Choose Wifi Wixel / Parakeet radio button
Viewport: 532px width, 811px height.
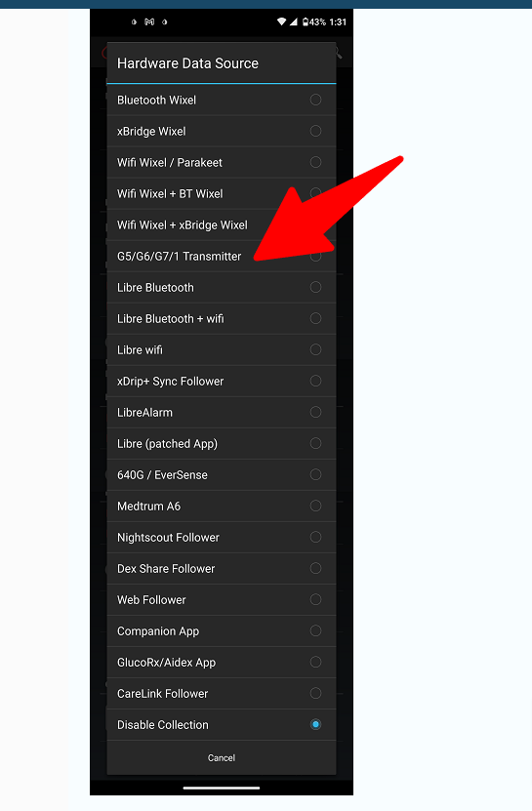315,162
